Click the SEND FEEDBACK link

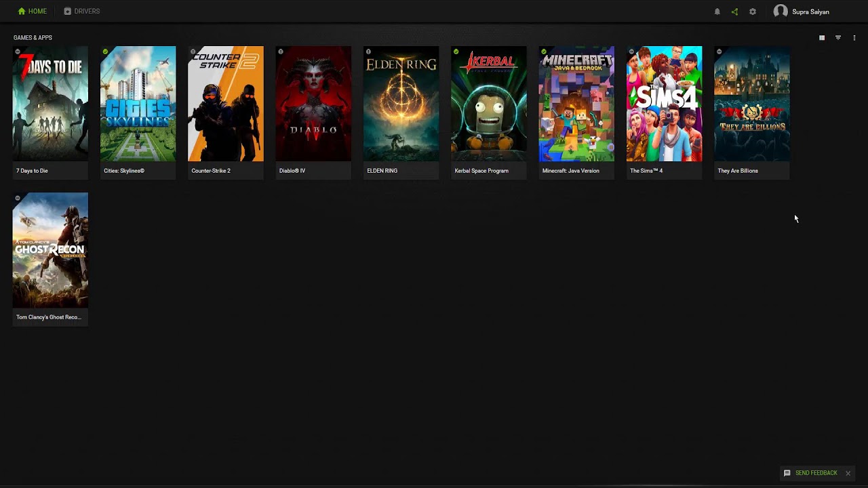tap(816, 473)
